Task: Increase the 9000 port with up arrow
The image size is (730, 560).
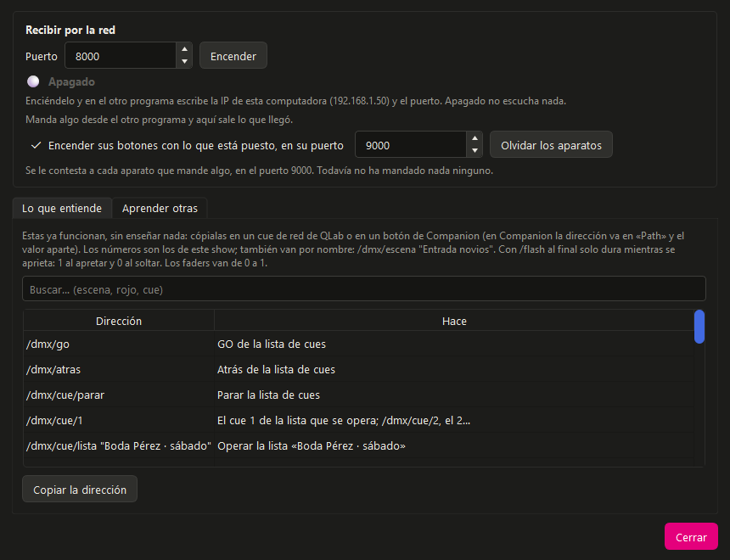Action: (x=474, y=138)
